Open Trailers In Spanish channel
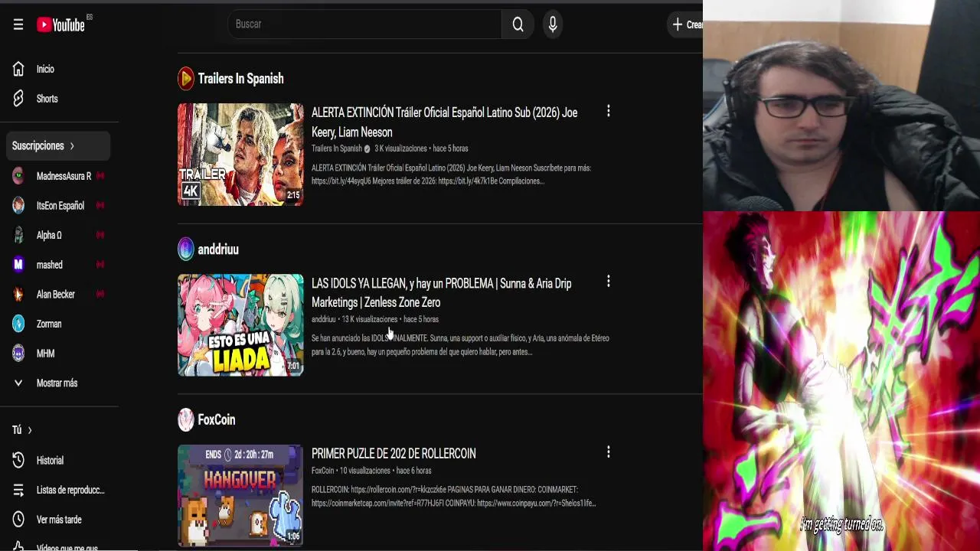Image resolution: width=980 pixels, height=551 pixels. tap(240, 79)
